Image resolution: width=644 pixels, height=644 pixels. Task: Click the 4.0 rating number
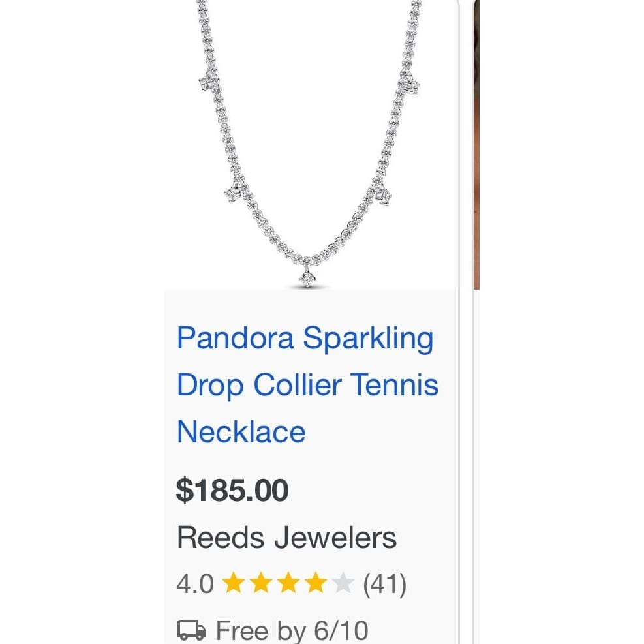pos(195,583)
